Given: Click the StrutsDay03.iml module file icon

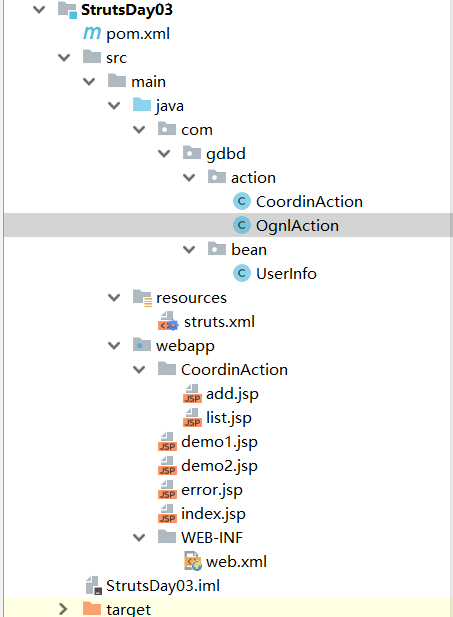Looking at the screenshot, I should click(94, 586).
